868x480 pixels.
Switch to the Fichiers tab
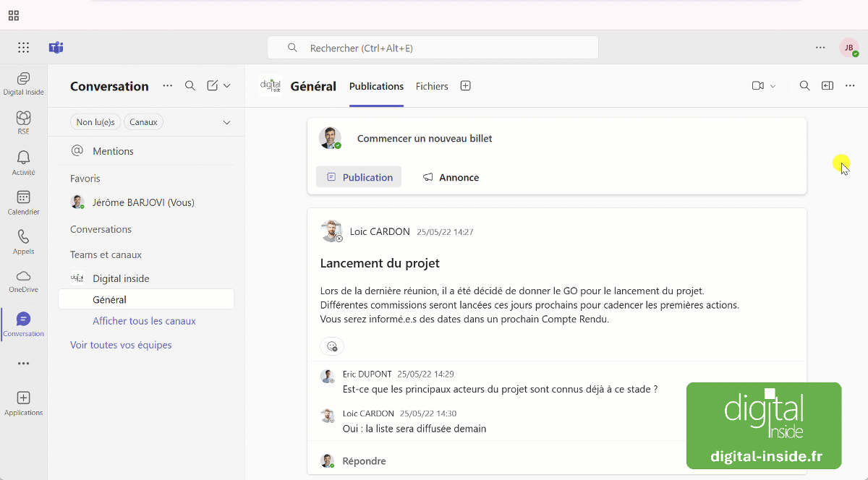click(431, 85)
